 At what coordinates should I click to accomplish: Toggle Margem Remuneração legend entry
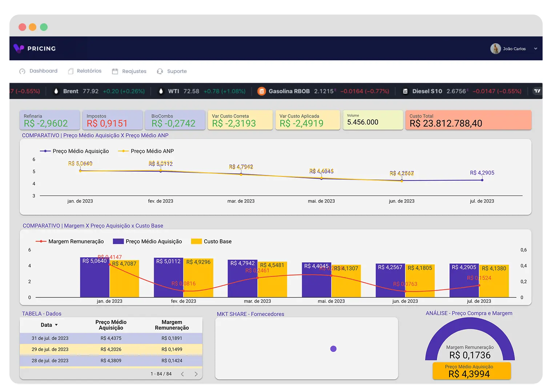pyautogui.click(x=70, y=241)
